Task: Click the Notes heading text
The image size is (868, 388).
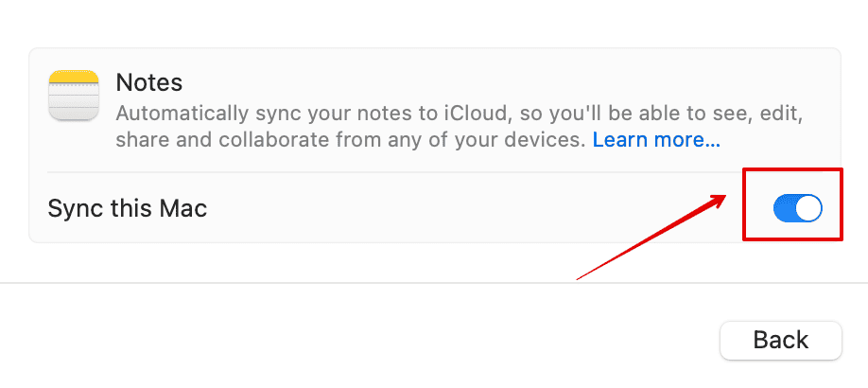Action: coord(149,82)
